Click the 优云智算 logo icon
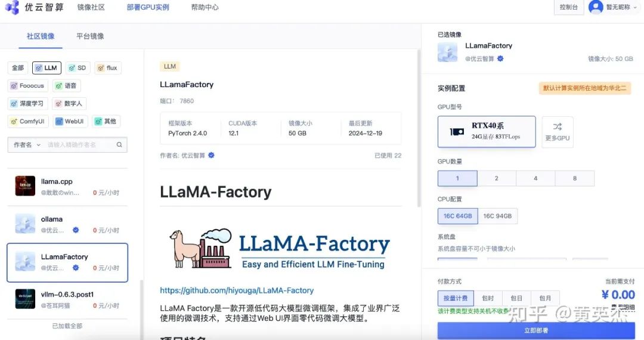 [12, 7]
